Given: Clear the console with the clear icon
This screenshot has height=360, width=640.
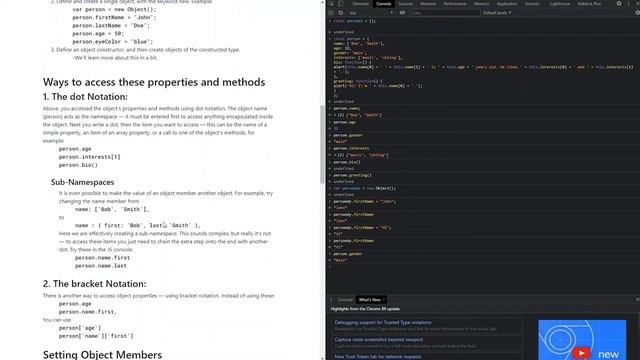Looking at the screenshot, I should click(x=340, y=13).
